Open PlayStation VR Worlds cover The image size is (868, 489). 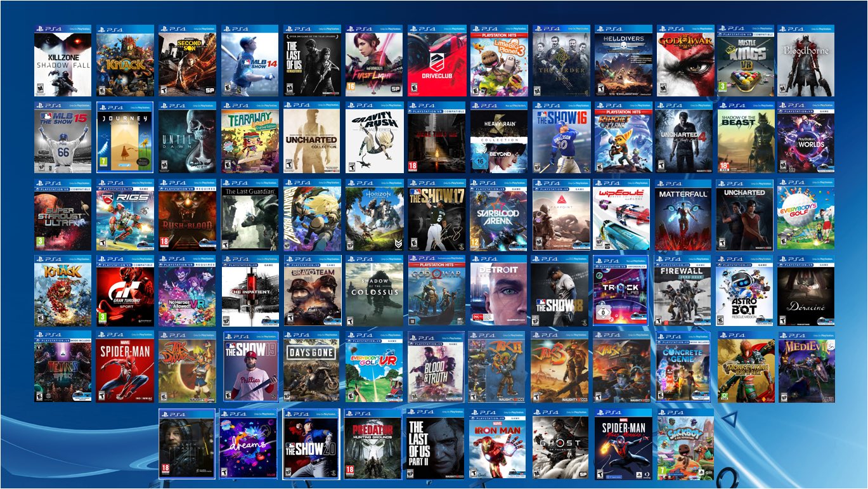pos(806,137)
